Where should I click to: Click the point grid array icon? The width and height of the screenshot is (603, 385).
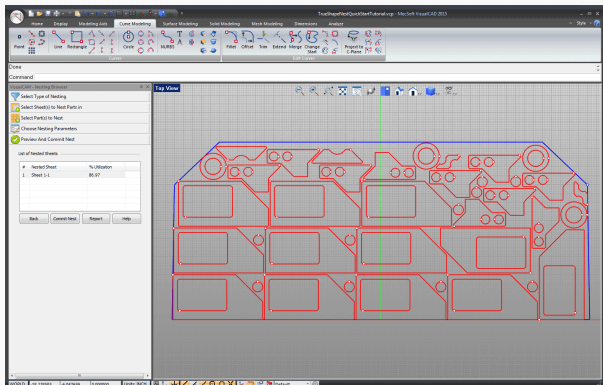[x=32, y=50]
